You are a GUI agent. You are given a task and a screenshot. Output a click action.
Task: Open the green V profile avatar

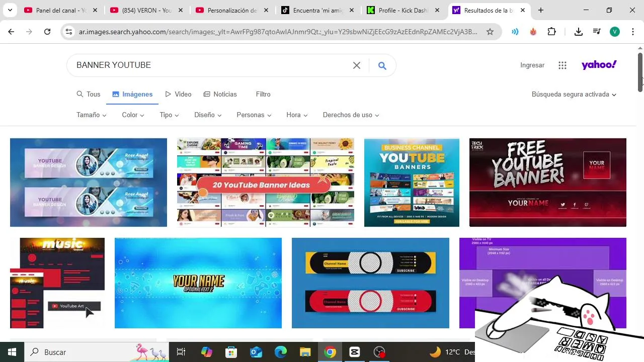pyautogui.click(x=615, y=32)
